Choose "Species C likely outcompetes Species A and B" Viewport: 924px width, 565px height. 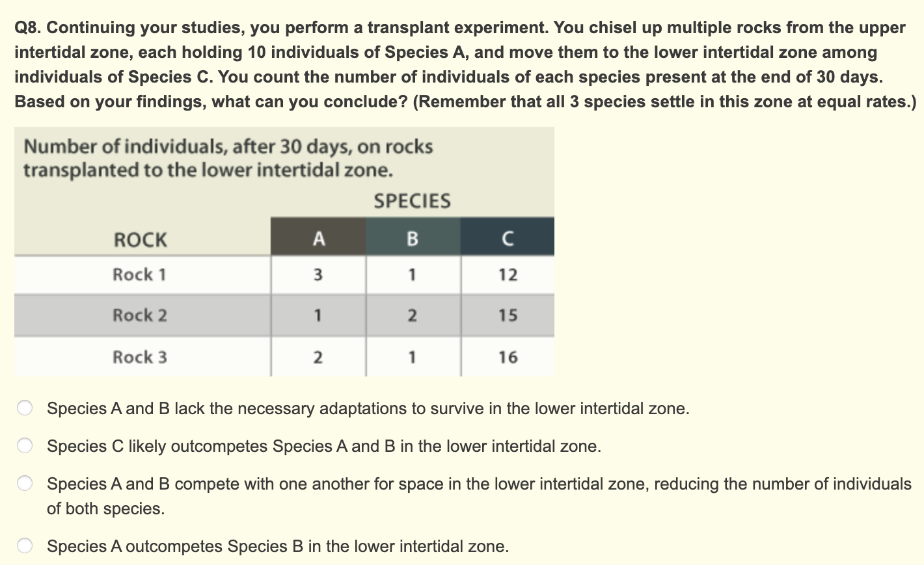25,446
